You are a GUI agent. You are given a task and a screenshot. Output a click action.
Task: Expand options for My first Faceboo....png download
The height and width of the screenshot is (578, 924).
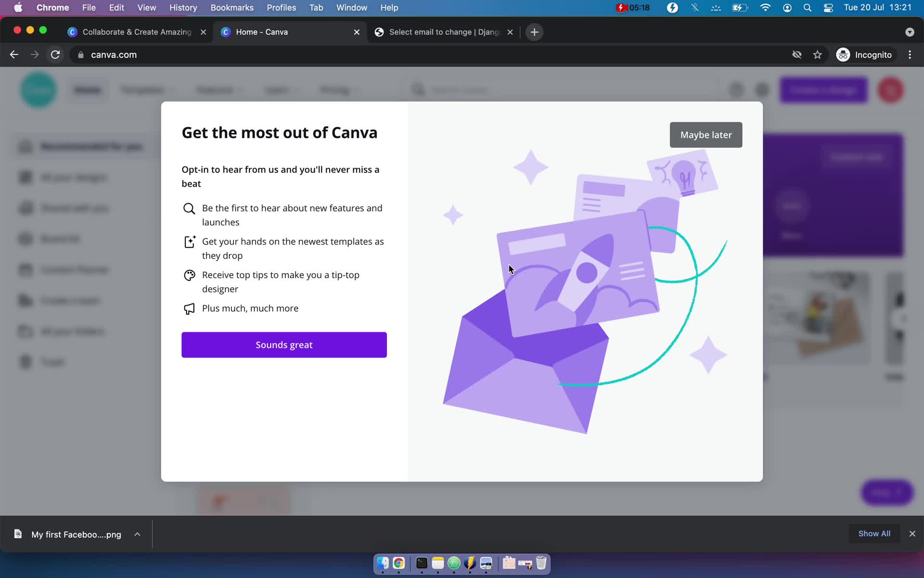point(137,534)
